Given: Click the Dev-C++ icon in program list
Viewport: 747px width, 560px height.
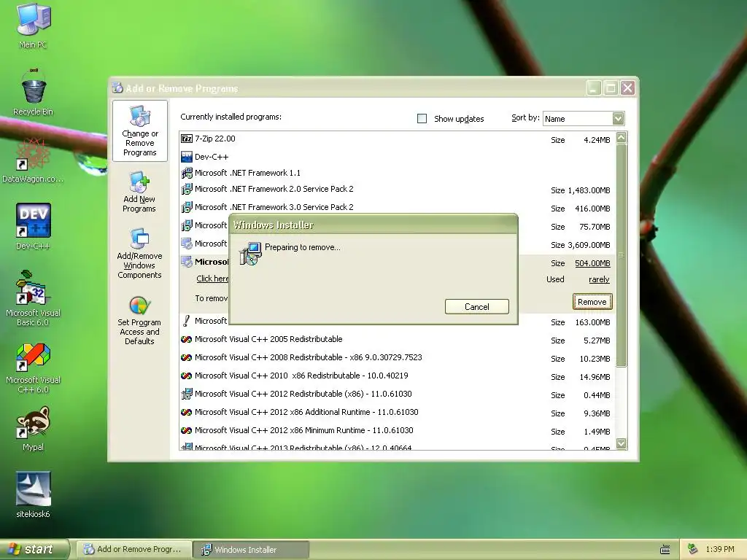Looking at the screenshot, I should [187, 157].
